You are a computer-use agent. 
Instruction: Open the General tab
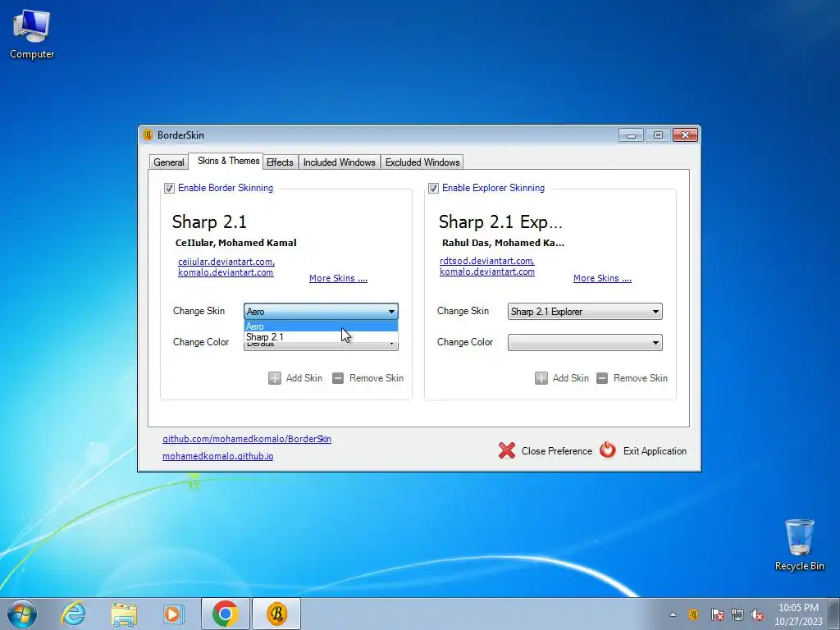click(169, 162)
